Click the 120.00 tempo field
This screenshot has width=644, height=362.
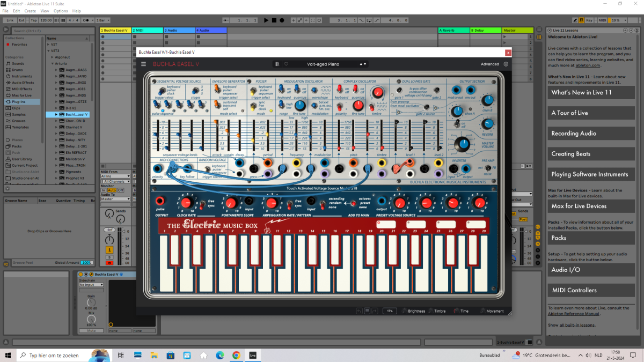point(46,20)
